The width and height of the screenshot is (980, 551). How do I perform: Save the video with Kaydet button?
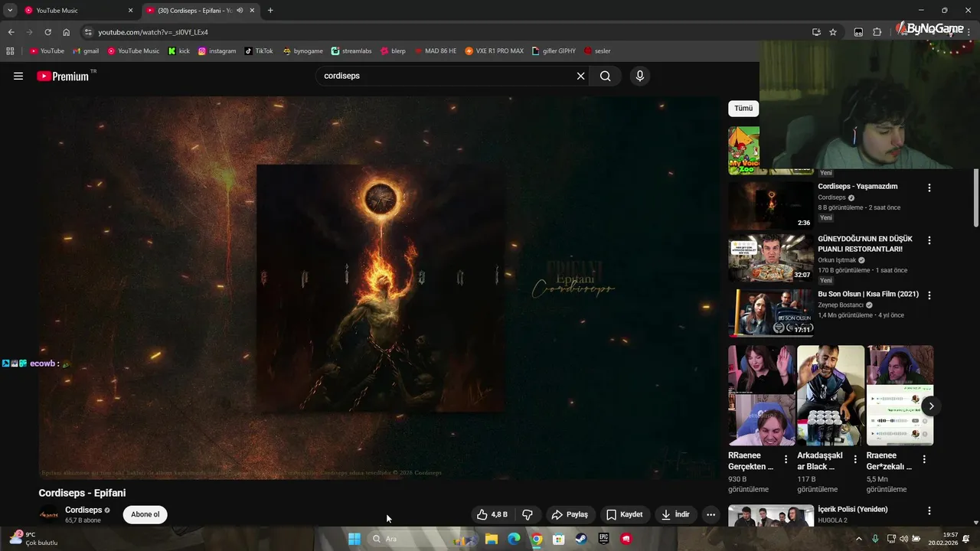coord(625,514)
